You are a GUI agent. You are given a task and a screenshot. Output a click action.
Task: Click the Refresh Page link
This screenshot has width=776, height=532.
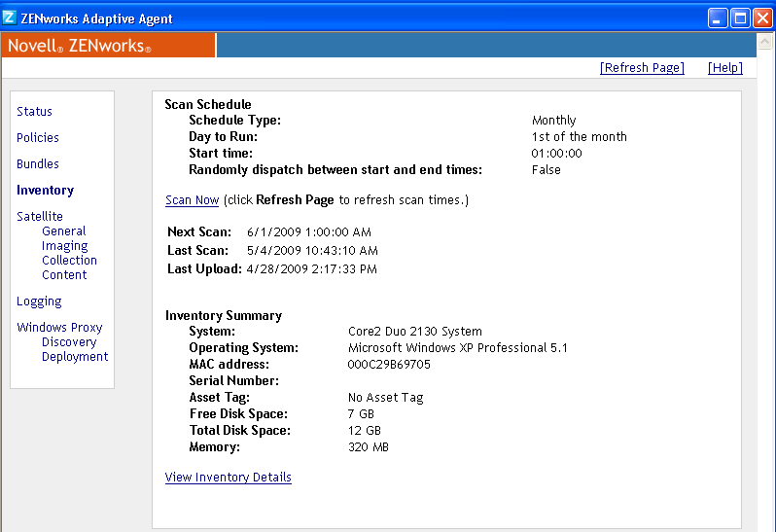[x=642, y=68]
